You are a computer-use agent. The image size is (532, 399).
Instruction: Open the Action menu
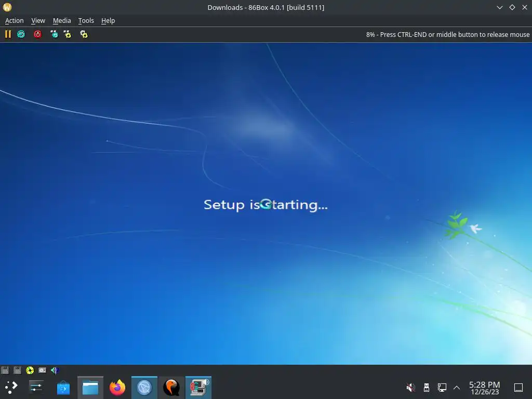[14, 21]
